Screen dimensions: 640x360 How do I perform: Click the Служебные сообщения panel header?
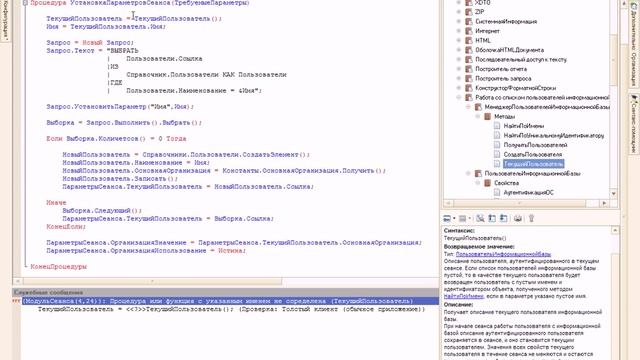[226, 293]
